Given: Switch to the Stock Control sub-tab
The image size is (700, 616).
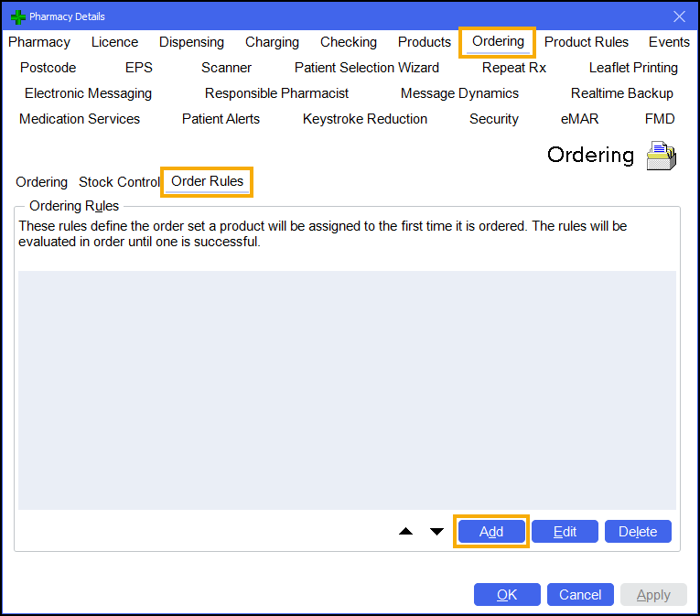Looking at the screenshot, I should pyautogui.click(x=119, y=182).
